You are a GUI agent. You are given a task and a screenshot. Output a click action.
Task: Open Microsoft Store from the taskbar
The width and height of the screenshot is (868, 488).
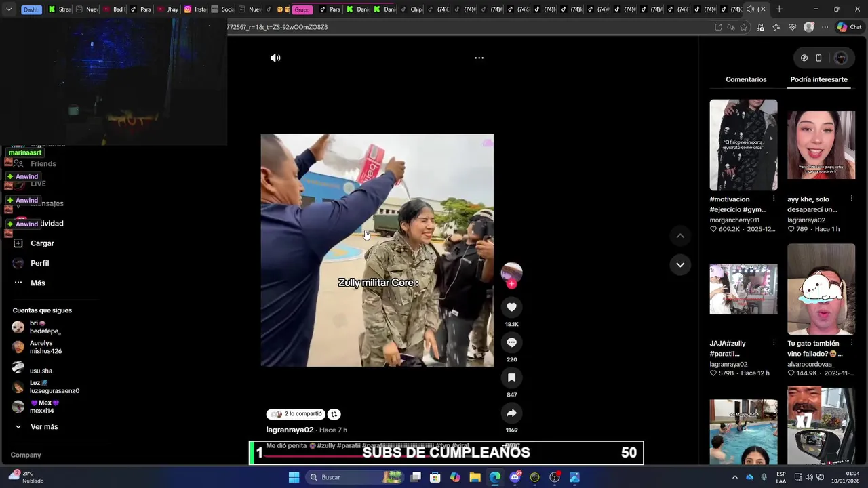435,477
